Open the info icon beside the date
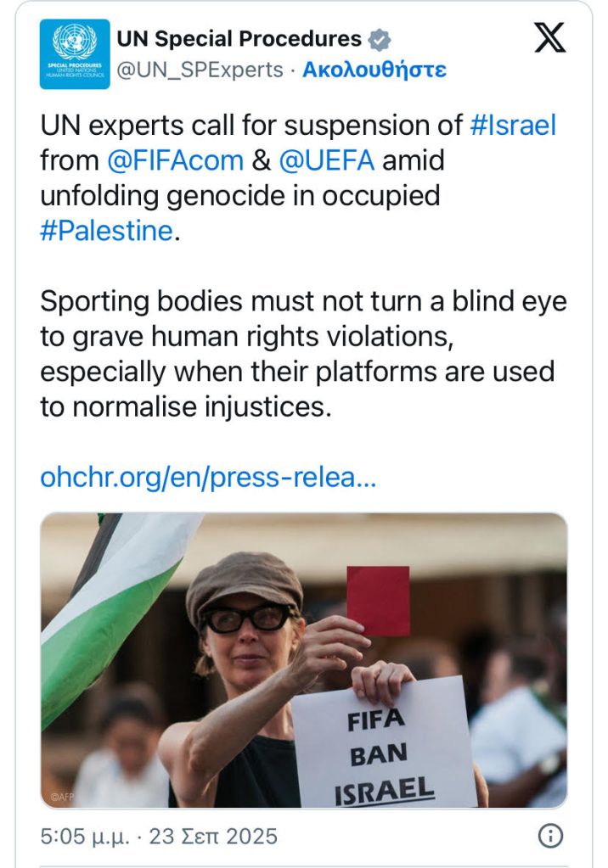Image resolution: width=608 pixels, height=868 pixels. click(550, 836)
